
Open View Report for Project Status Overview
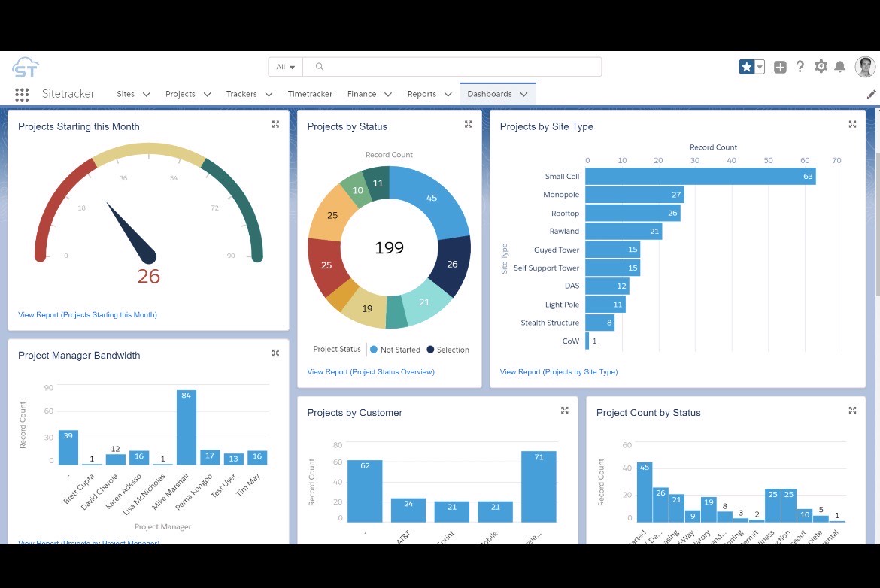tap(372, 371)
